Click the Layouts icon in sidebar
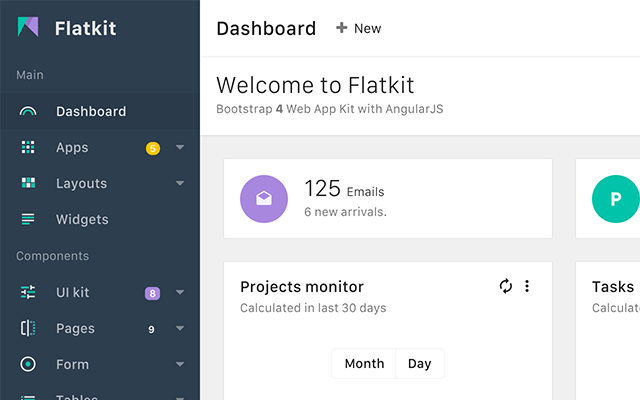The image size is (640, 400). (x=28, y=184)
